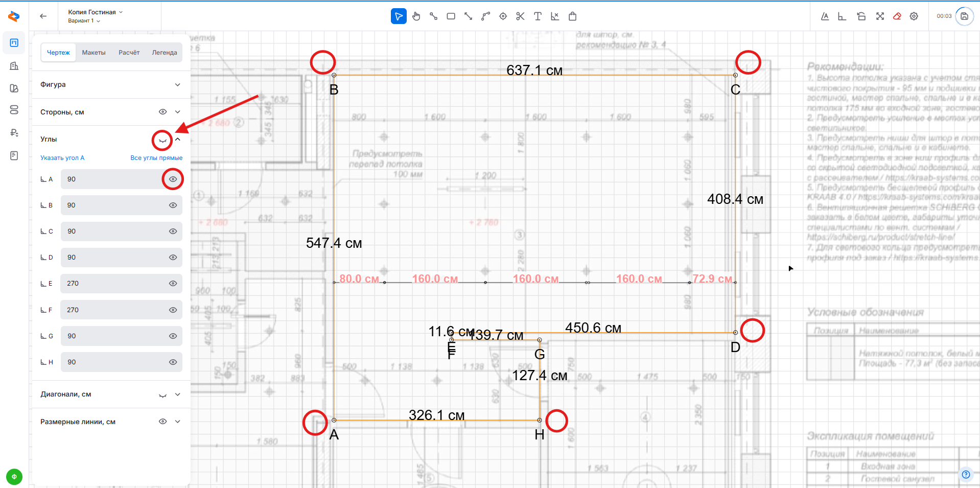Select the text tool

click(538, 16)
